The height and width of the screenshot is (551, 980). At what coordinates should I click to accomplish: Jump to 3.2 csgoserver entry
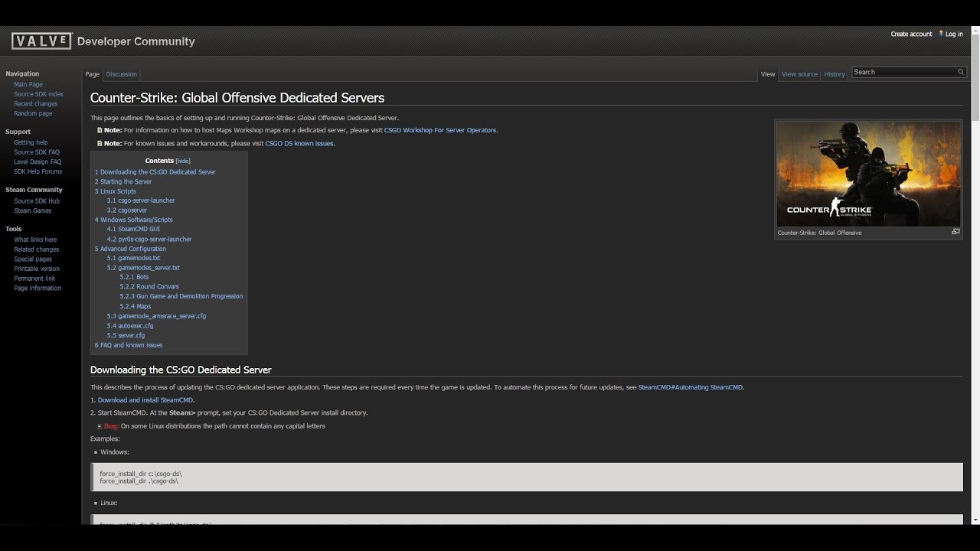(127, 210)
